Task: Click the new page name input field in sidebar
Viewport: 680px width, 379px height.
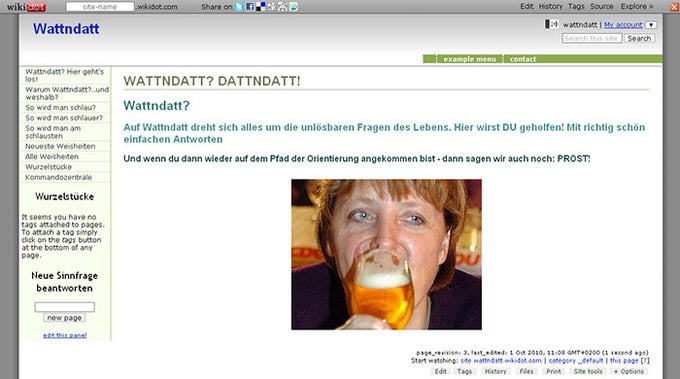Action: coord(65,307)
